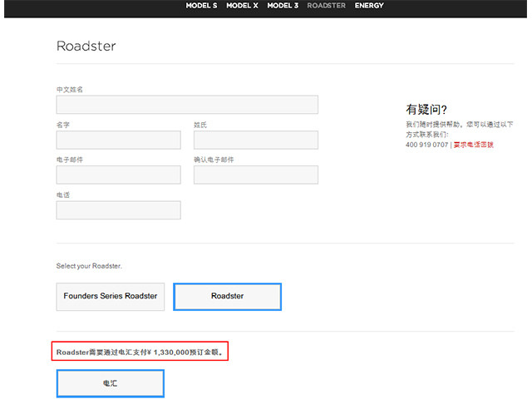Click the 中文姓名 input field
The image size is (532, 399).
(187, 105)
